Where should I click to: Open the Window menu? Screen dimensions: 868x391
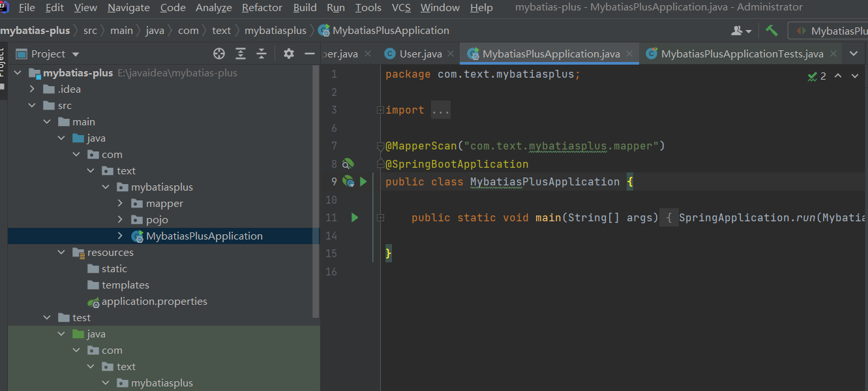click(440, 8)
